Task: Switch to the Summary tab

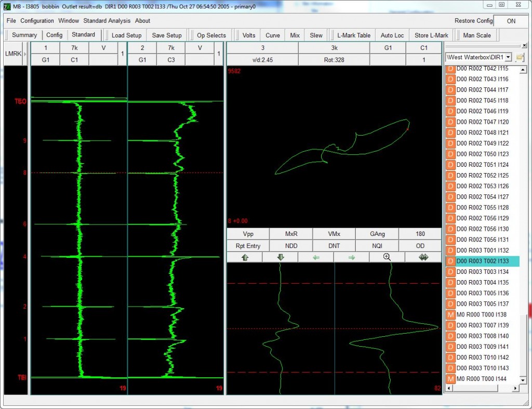Action: [23, 35]
